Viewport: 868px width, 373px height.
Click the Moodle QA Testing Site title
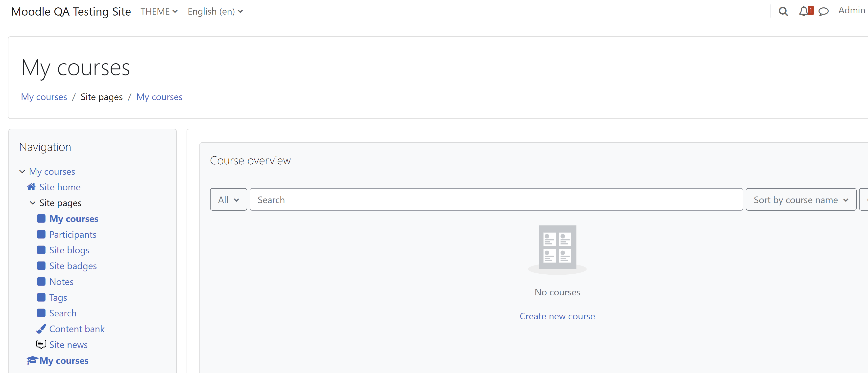pos(71,12)
